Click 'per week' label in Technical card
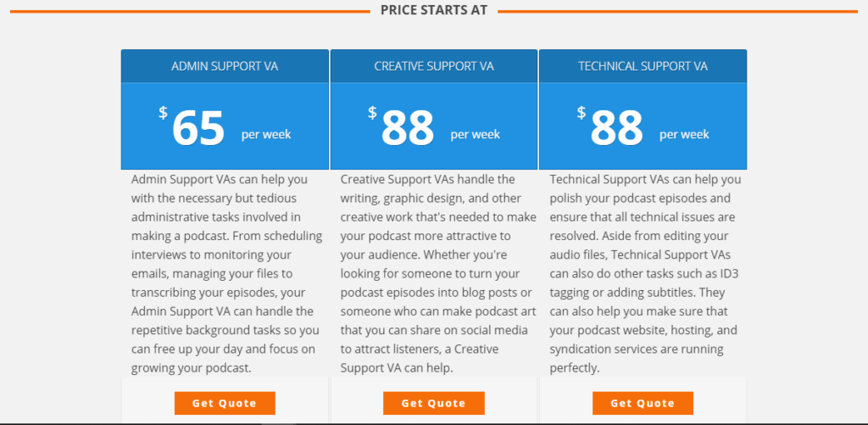The width and height of the screenshot is (868, 425). (684, 135)
